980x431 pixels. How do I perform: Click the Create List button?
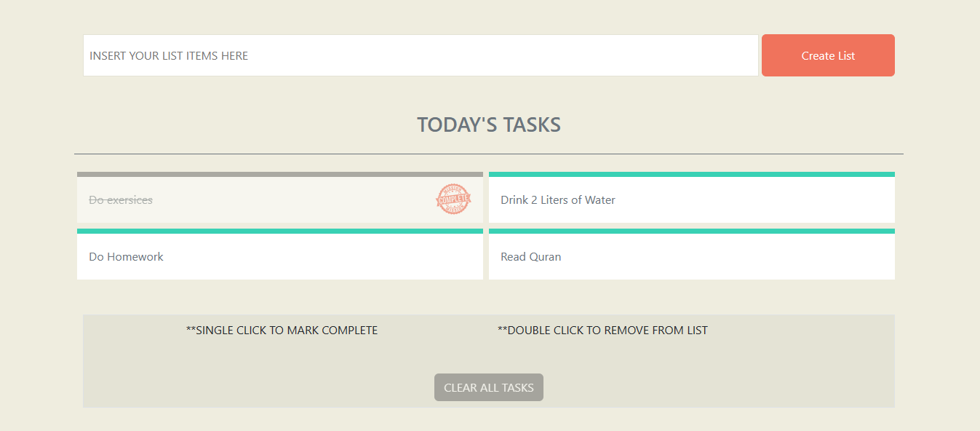point(828,55)
